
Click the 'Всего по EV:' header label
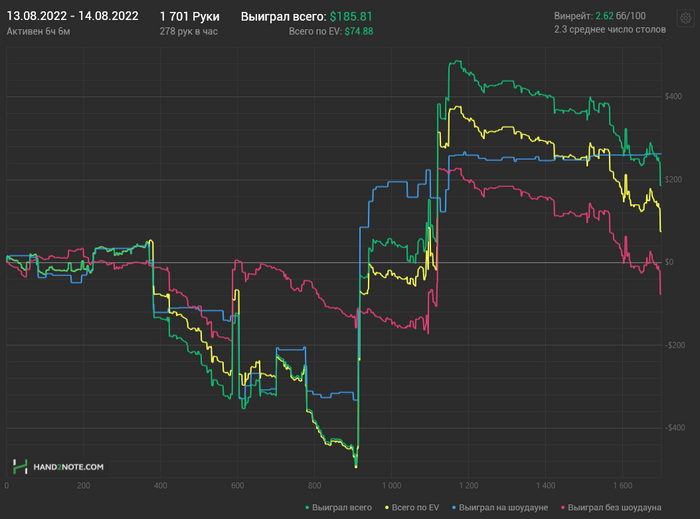(x=315, y=31)
